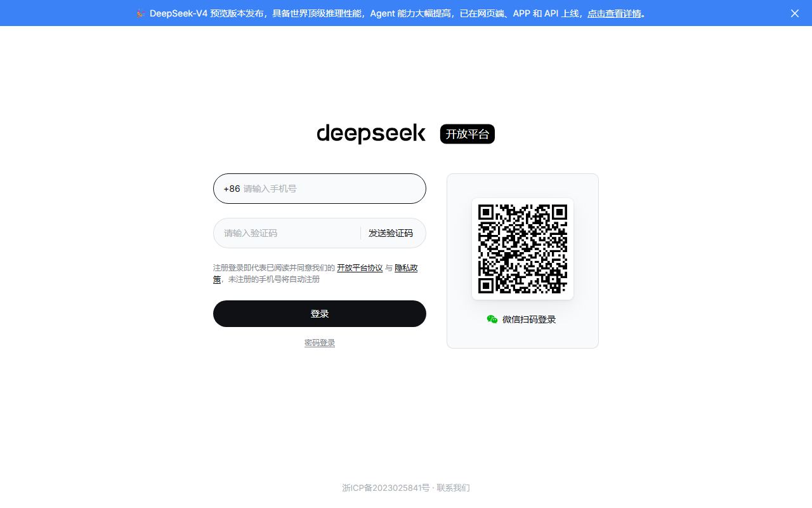The width and height of the screenshot is (812, 508).
Task: Open the 浙ICP备2023025841号 footer link
Action: pos(386,488)
